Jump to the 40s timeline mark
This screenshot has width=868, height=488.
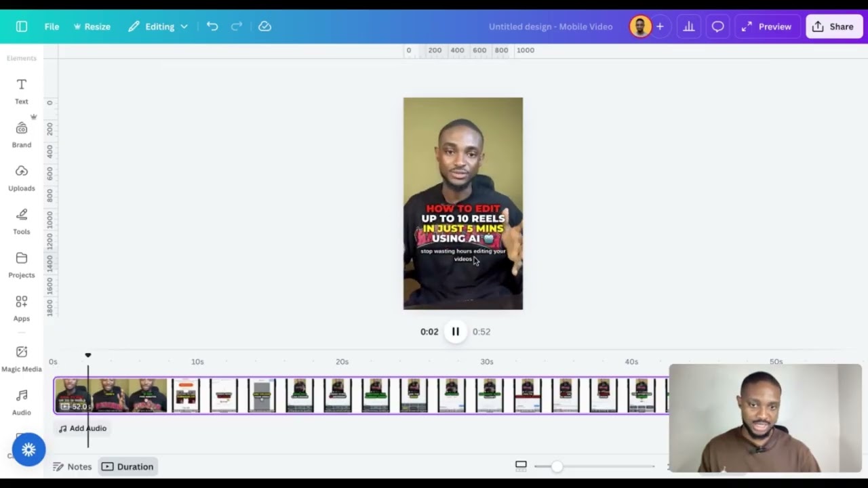pyautogui.click(x=631, y=362)
